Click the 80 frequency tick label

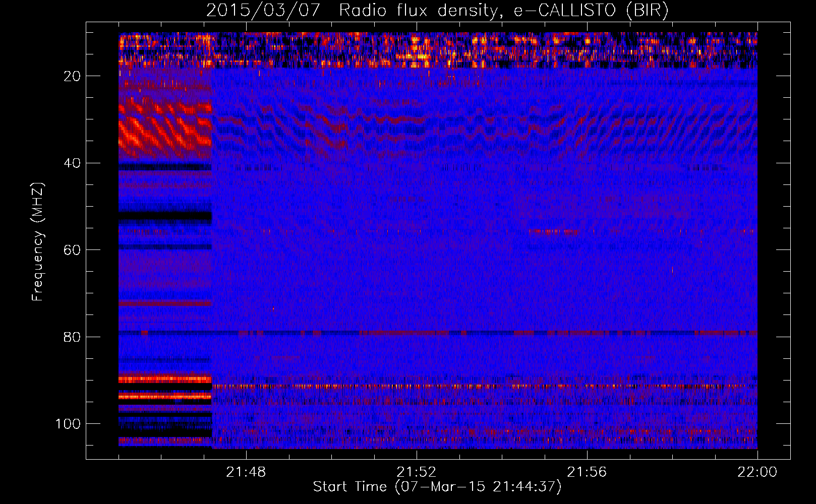pos(72,337)
